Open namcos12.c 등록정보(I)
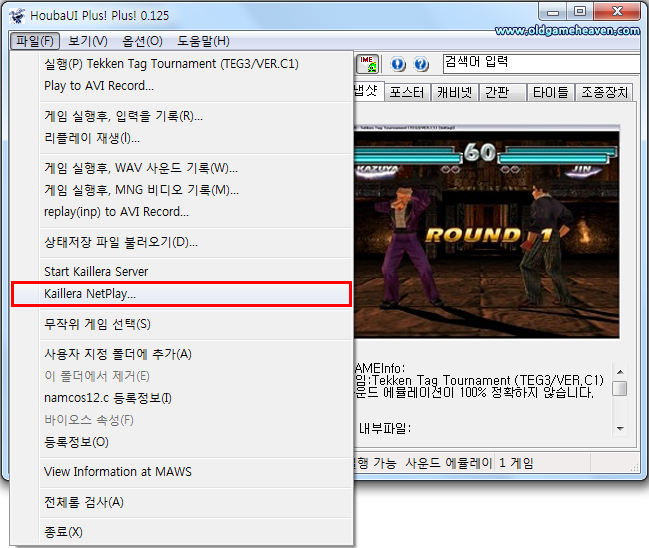Screen dimensions: 649x548 tap(181, 398)
